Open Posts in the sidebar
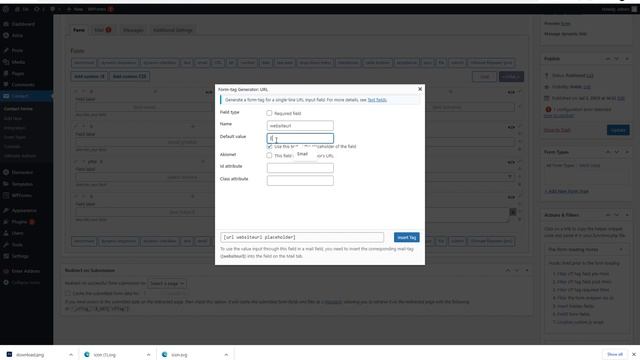Screen dimensions: 640x360 point(17,51)
